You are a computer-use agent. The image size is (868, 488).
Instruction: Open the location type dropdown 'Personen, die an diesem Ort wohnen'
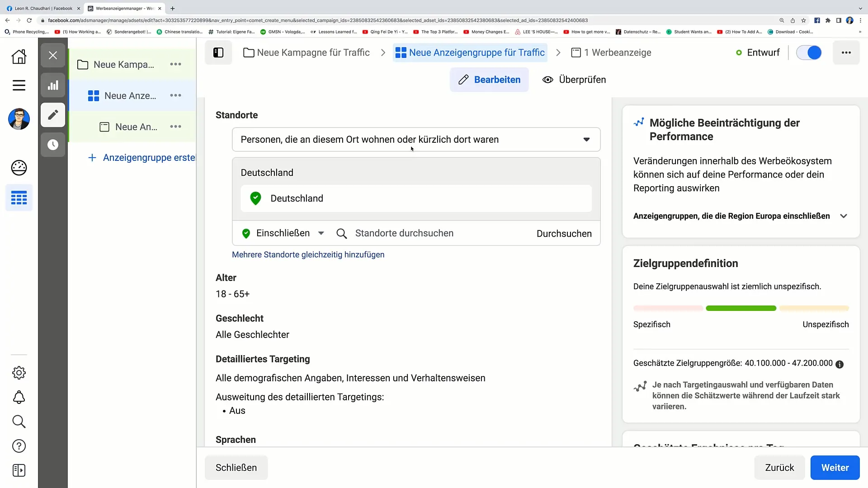[x=416, y=140]
